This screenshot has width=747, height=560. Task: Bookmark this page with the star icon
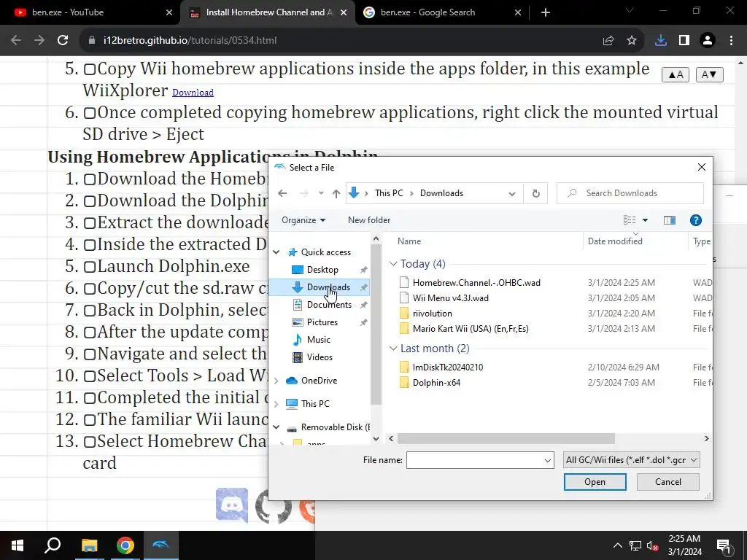pos(632,41)
